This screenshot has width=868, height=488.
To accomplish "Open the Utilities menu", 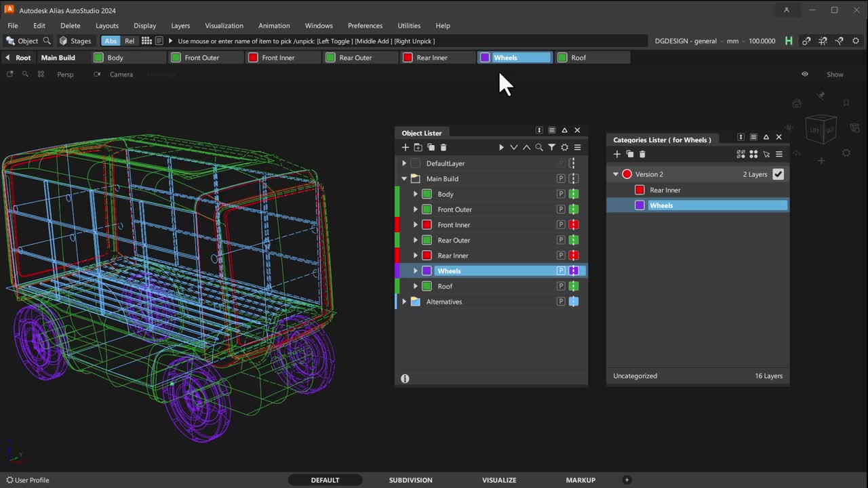I will coord(409,26).
